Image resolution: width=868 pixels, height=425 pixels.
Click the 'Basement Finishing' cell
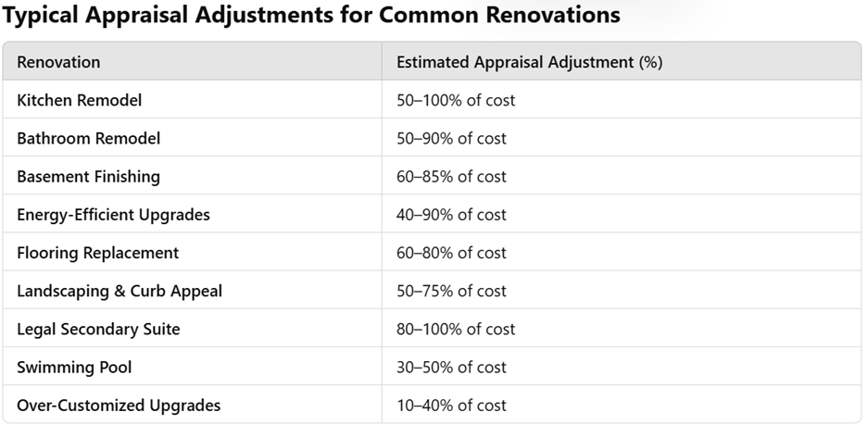pyautogui.click(x=88, y=176)
